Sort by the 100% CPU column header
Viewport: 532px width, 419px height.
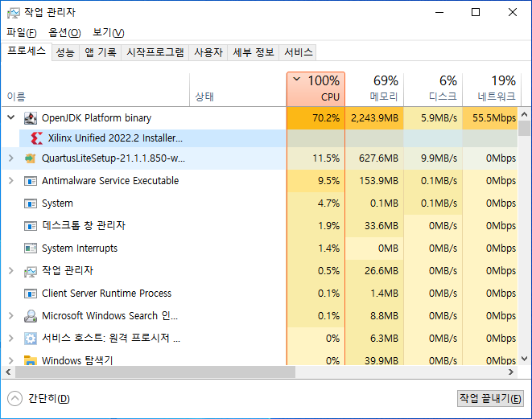pyautogui.click(x=315, y=89)
